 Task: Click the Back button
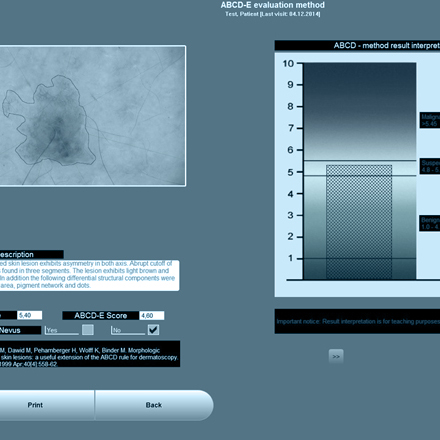(154, 405)
